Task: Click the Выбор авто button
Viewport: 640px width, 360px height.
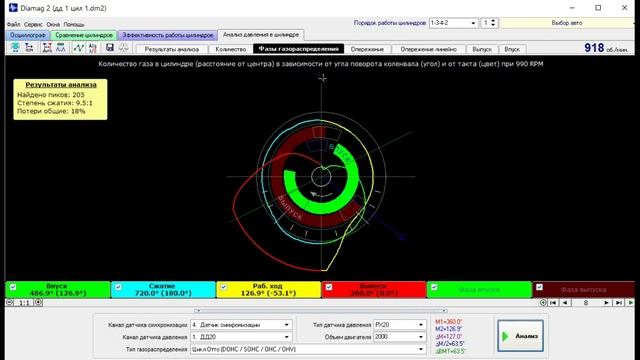Action: (567, 23)
